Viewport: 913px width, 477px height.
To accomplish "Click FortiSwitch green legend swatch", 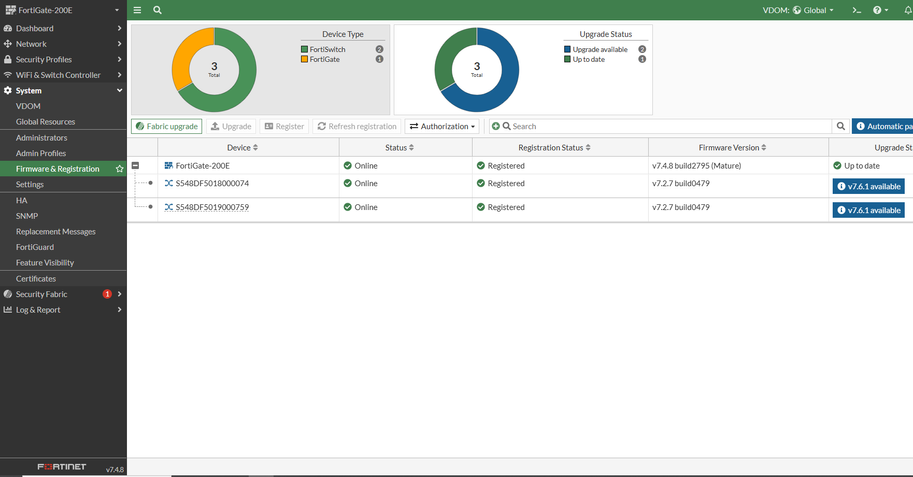I will click(x=304, y=50).
